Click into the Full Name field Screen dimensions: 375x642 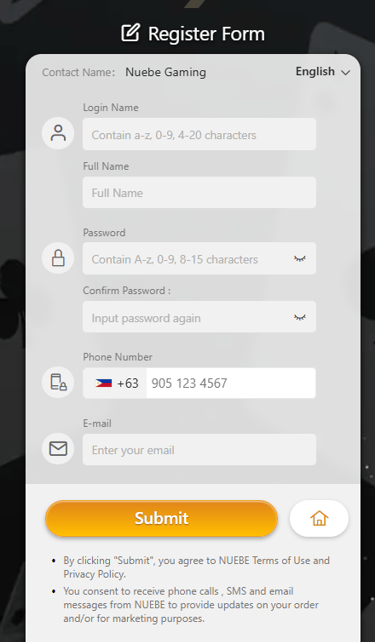click(199, 192)
